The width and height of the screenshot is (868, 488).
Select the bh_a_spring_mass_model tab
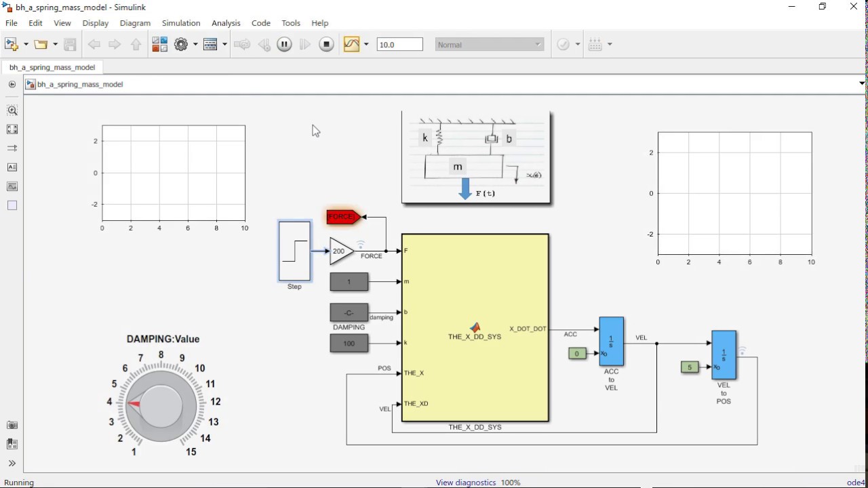(52, 67)
